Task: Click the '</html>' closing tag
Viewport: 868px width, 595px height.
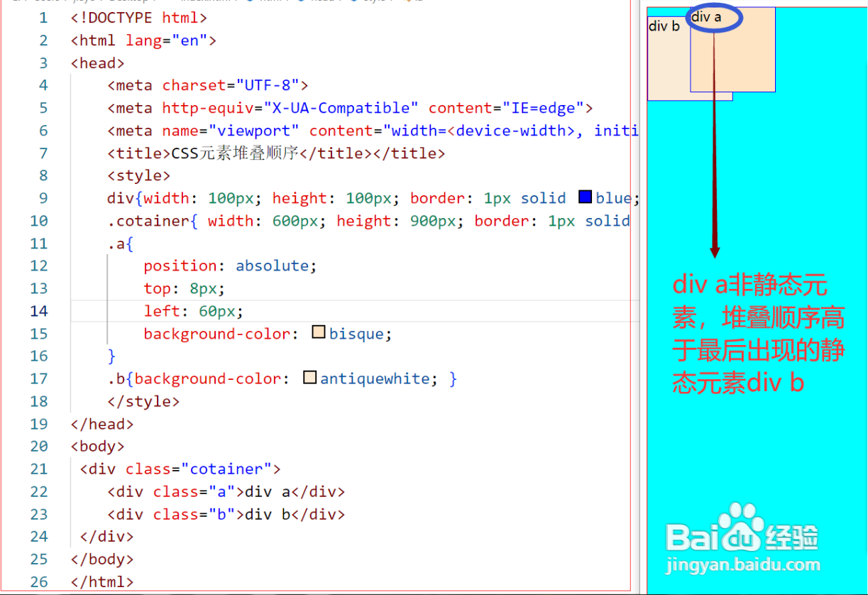Action: (103, 582)
